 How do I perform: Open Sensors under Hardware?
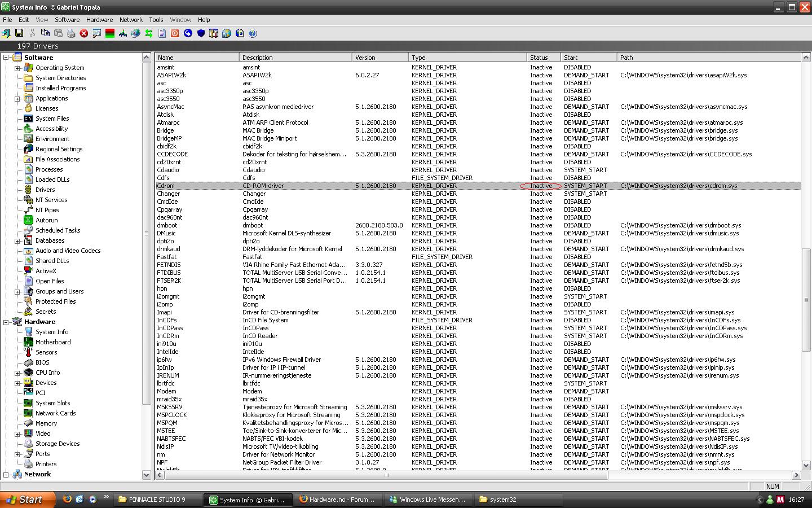tap(46, 352)
